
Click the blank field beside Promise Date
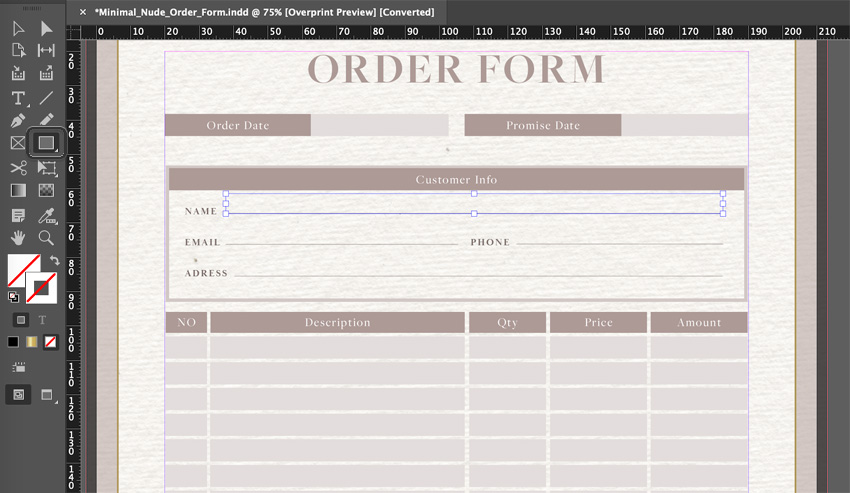685,125
